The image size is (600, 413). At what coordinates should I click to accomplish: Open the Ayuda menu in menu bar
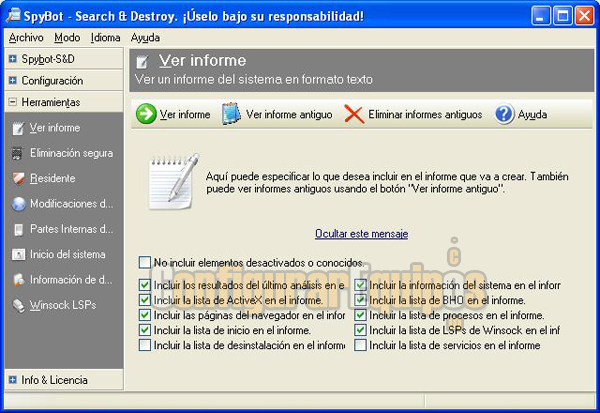[x=145, y=38]
